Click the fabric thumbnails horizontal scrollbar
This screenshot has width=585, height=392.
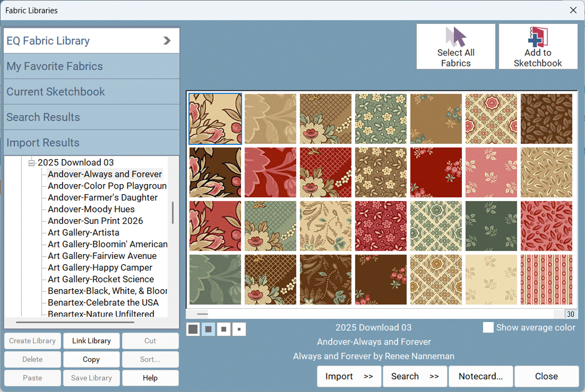(x=374, y=314)
